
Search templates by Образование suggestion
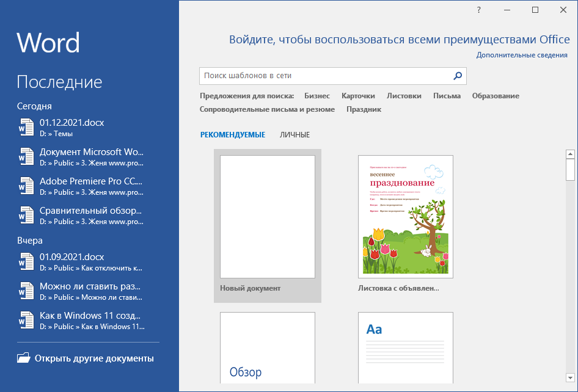496,96
